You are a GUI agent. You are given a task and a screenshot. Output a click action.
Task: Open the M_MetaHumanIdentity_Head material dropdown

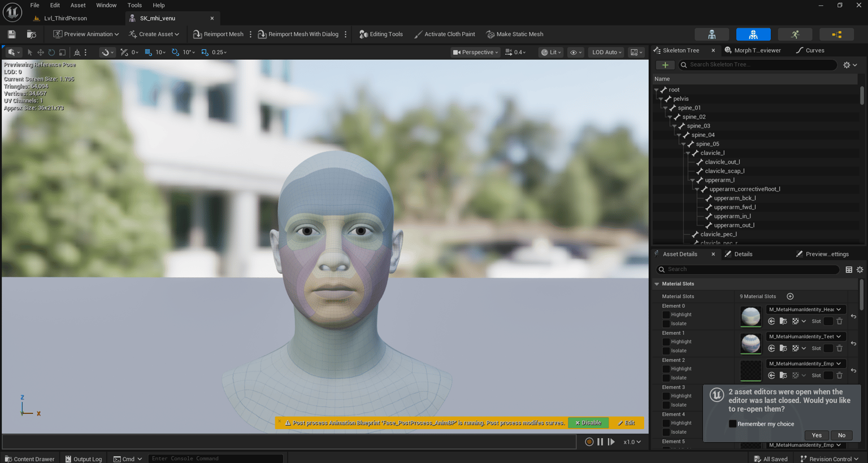click(x=805, y=309)
